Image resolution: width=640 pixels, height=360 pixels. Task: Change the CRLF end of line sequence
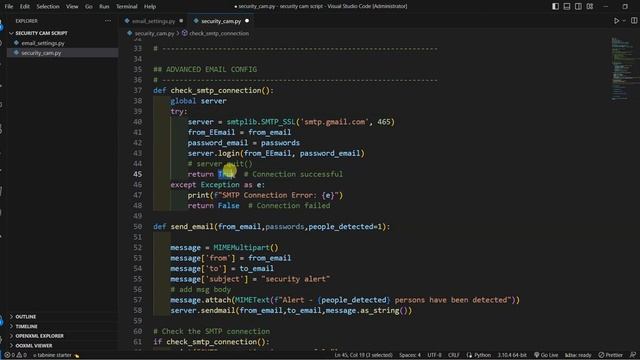pos(453,355)
